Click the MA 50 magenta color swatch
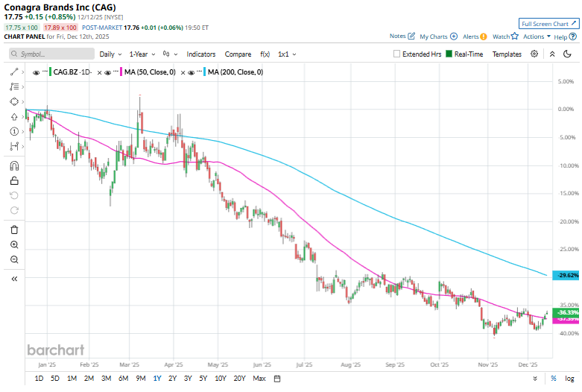 click(121, 72)
